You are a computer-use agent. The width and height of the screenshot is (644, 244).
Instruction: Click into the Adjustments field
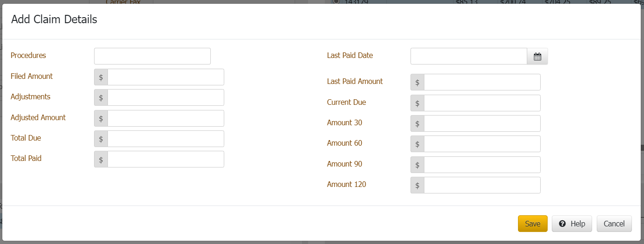point(165,97)
